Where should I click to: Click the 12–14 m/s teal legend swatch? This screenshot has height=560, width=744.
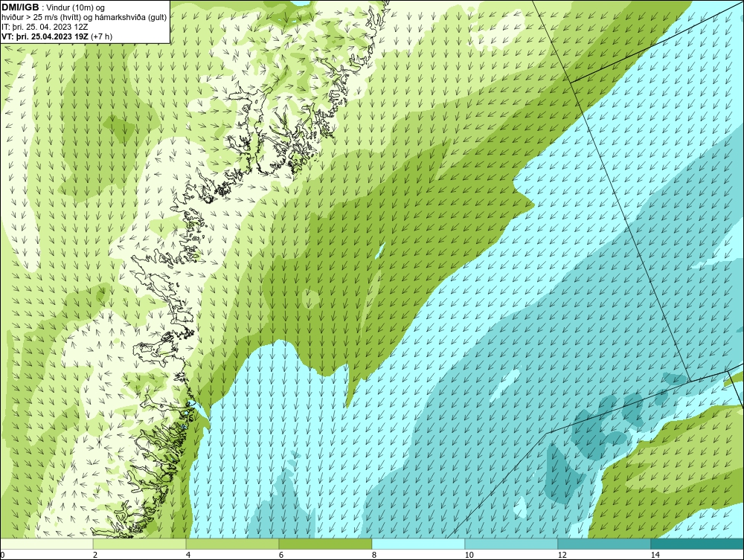coord(604,544)
